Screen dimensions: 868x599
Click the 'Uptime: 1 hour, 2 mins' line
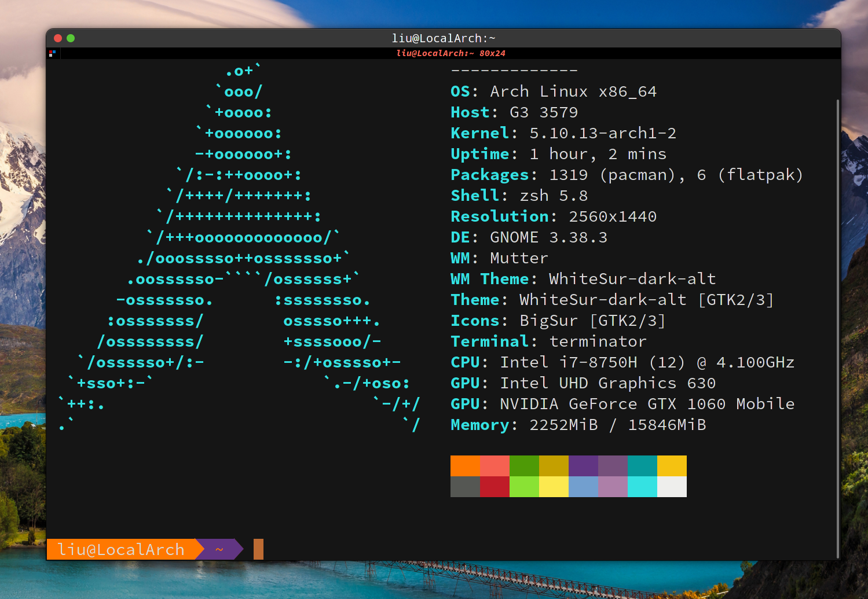(x=559, y=154)
